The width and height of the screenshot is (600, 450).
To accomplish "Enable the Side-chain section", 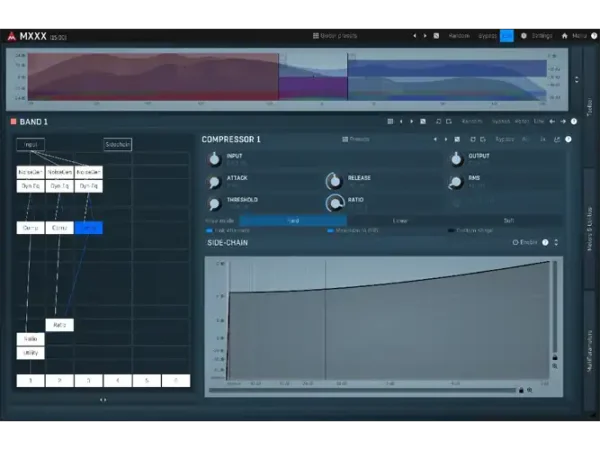I will (x=525, y=242).
